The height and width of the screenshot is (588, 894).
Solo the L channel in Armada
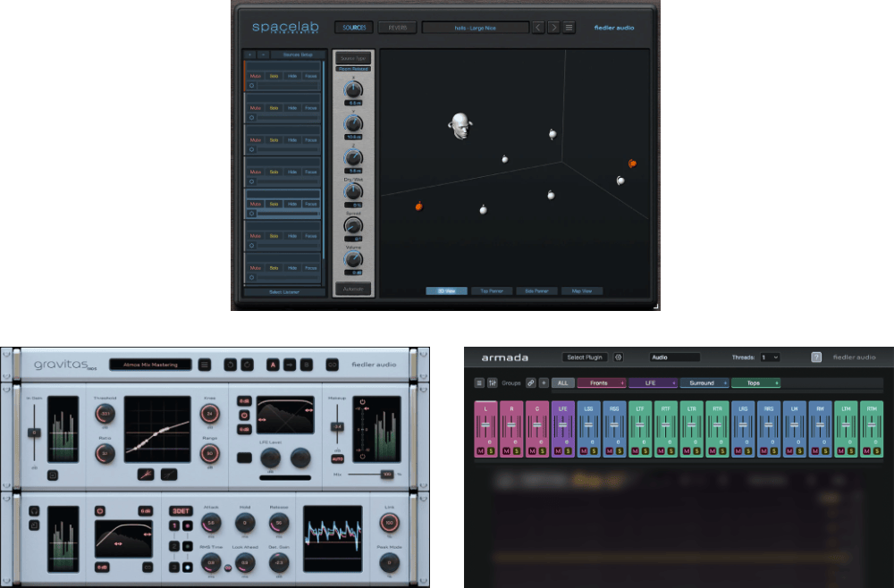(x=491, y=450)
